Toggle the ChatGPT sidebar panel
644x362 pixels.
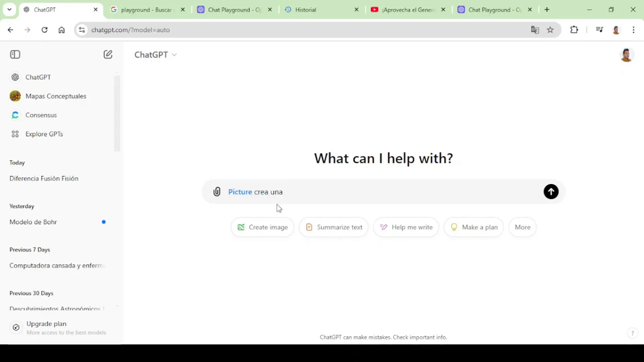tap(15, 54)
